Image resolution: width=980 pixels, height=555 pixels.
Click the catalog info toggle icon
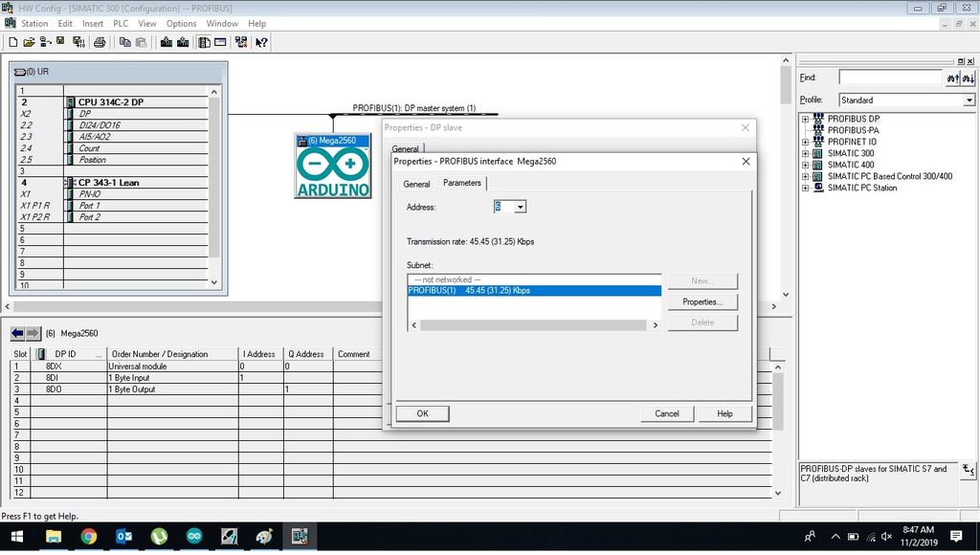969,470
